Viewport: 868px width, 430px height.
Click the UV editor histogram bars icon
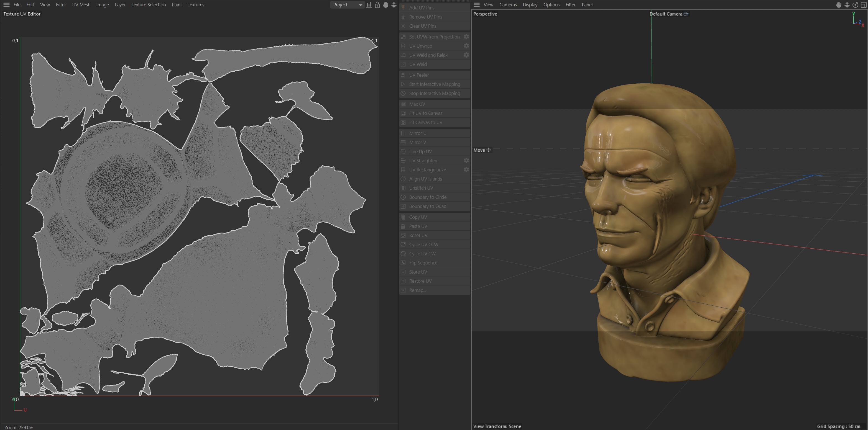[x=369, y=5]
